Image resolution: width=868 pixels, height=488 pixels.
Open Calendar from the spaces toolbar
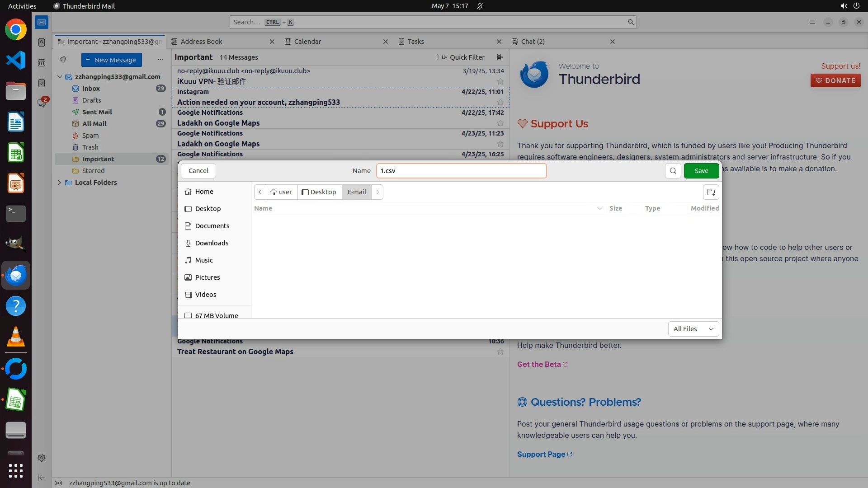click(x=42, y=63)
